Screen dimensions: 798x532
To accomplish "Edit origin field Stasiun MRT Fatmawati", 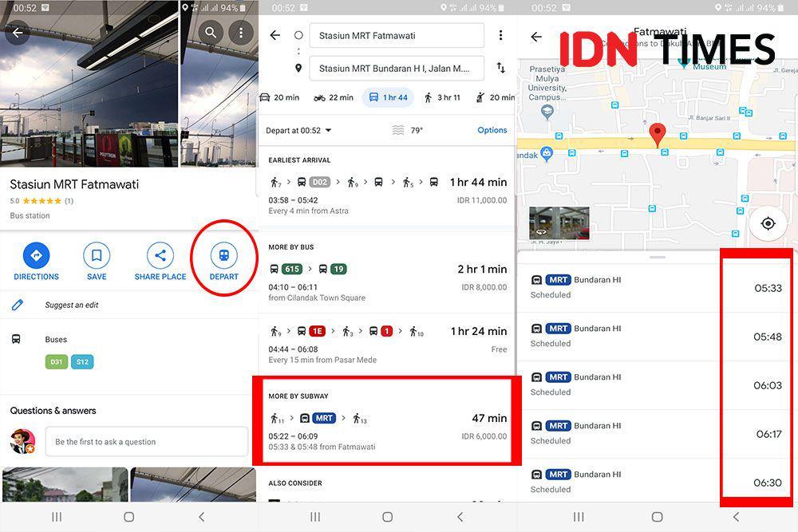I will point(397,36).
